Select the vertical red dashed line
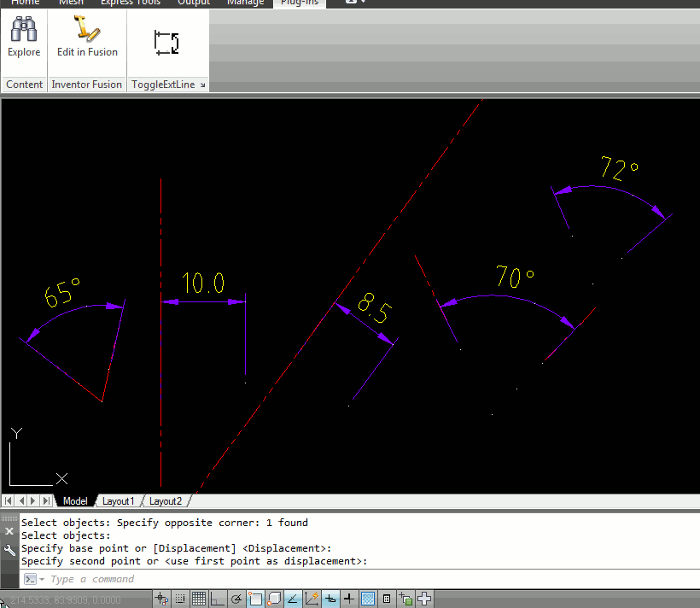Viewport: 700px width, 608px height. point(160,333)
